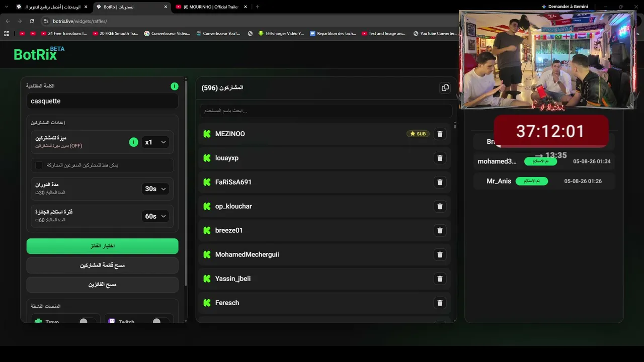Delete FaRiSsA691 from the participants list
Screen dimensions: 644x362
(440, 182)
